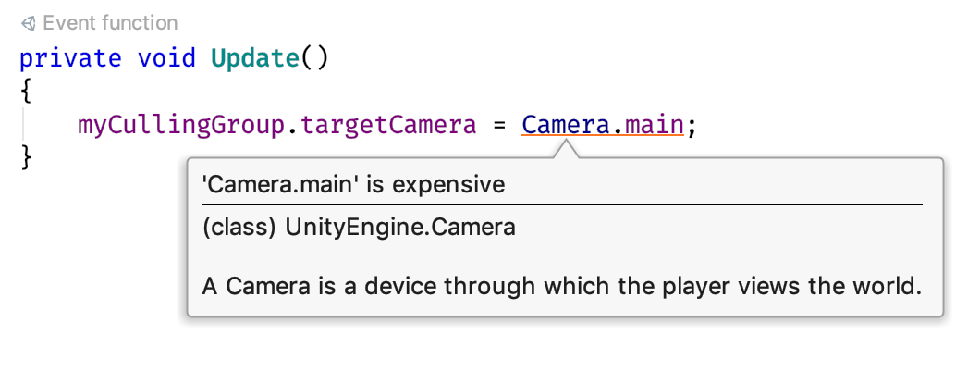Click the equals assignment operator
The height and width of the screenshot is (372, 980).
498,126
